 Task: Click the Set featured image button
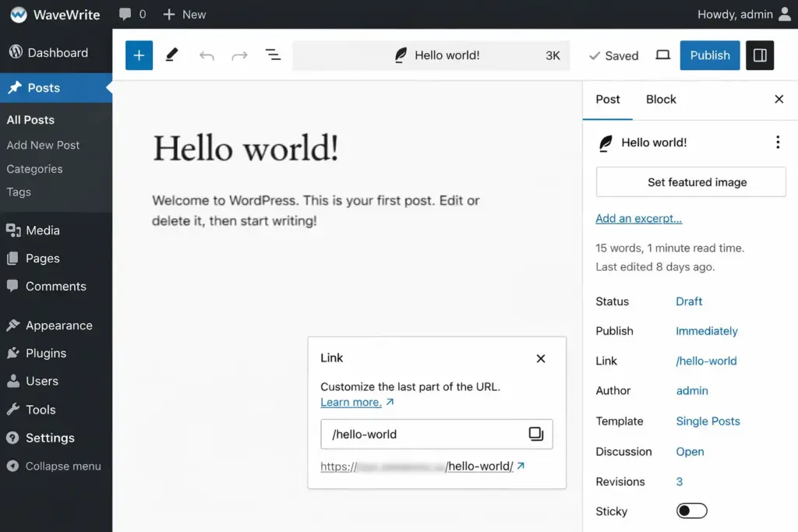690,182
